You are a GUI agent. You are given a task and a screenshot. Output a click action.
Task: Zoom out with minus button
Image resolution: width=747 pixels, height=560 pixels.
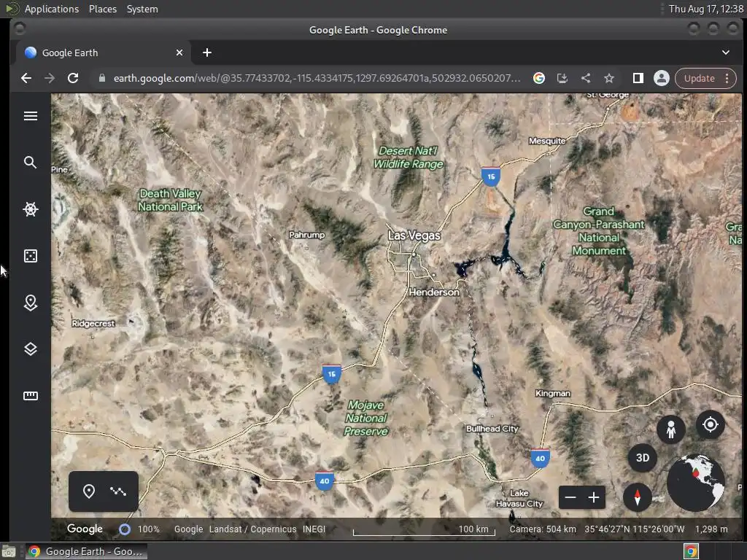pos(570,497)
